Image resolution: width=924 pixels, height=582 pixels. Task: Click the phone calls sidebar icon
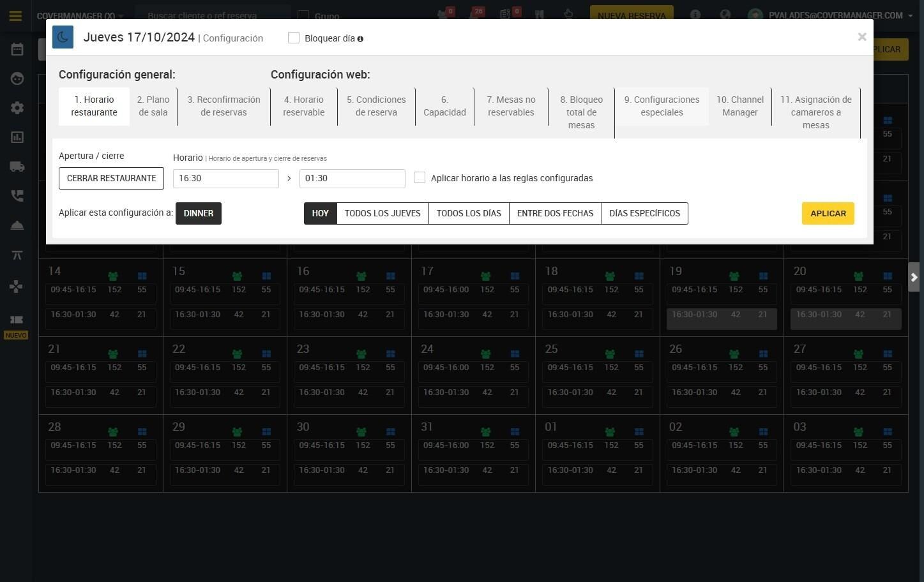[x=17, y=196]
